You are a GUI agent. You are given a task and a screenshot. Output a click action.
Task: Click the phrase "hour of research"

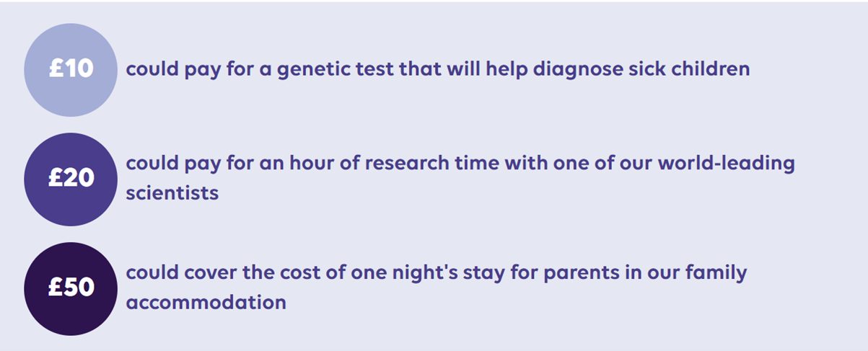click(379, 163)
